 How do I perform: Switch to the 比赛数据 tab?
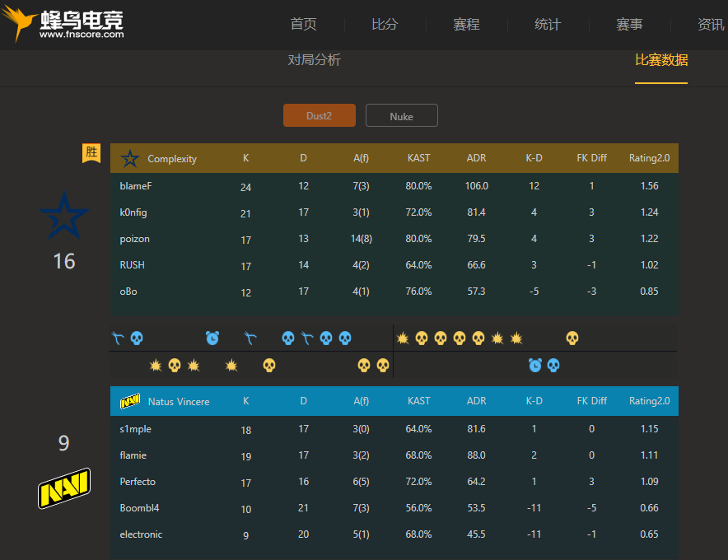click(661, 60)
